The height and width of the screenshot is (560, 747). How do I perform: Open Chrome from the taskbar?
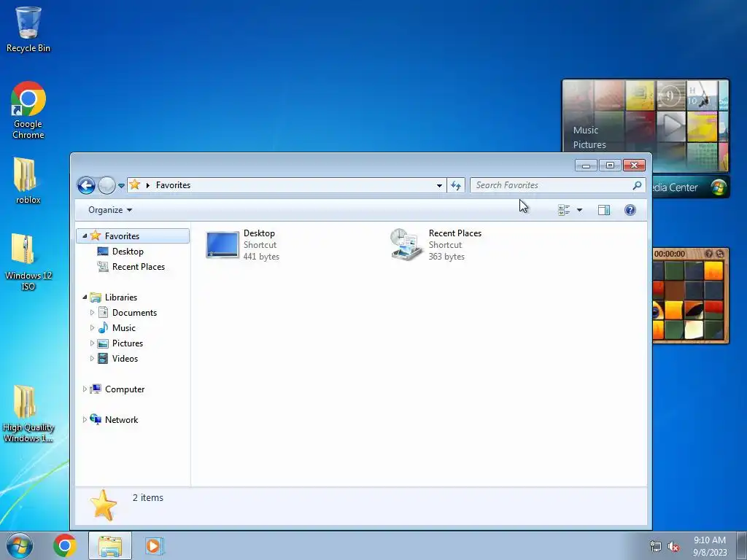click(x=65, y=545)
